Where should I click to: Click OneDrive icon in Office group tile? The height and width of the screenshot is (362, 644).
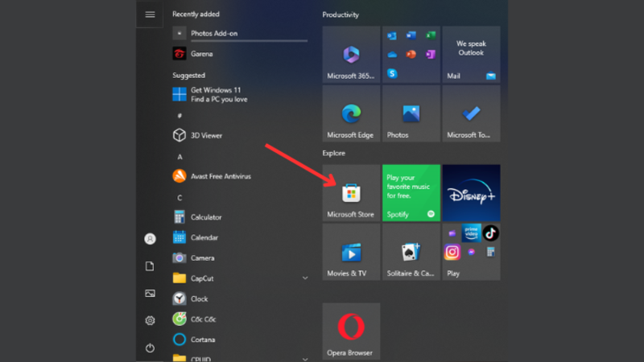click(392, 54)
